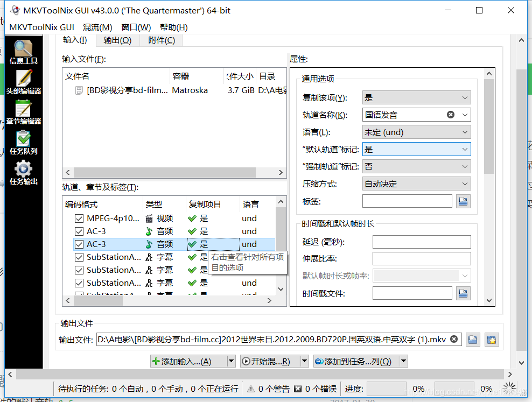Open the 头部编辑器 header editor
This screenshot has height=402, width=532.
pos(23,82)
